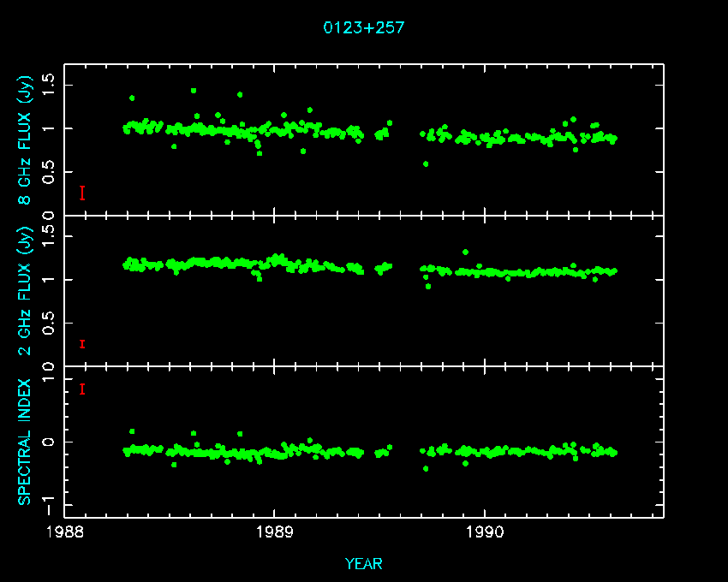Click red error bar in spectral index panel
This screenshot has width=728, height=582.
click(82, 389)
